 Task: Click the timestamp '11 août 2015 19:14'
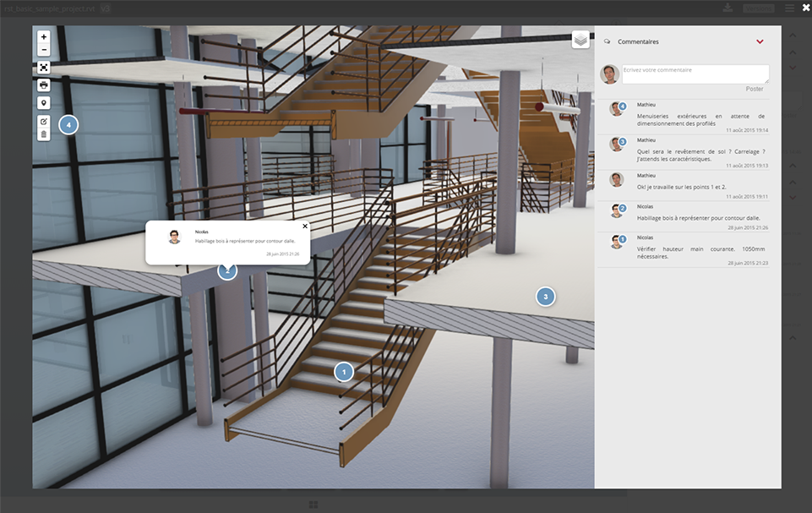pyautogui.click(x=747, y=131)
